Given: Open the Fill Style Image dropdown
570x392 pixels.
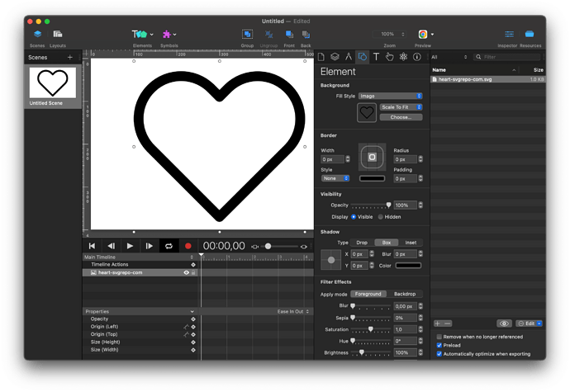Looking at the screenshot, I should pos(391,96).
